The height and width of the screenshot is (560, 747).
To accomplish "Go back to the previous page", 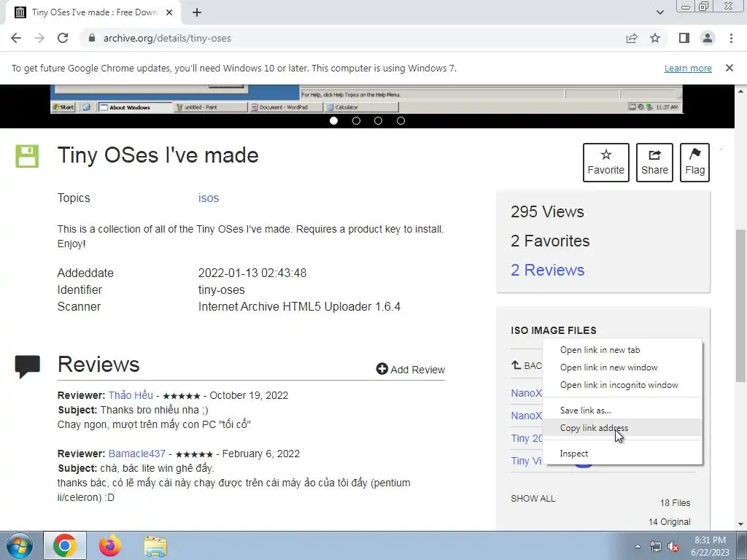I will tap(16, 38).
